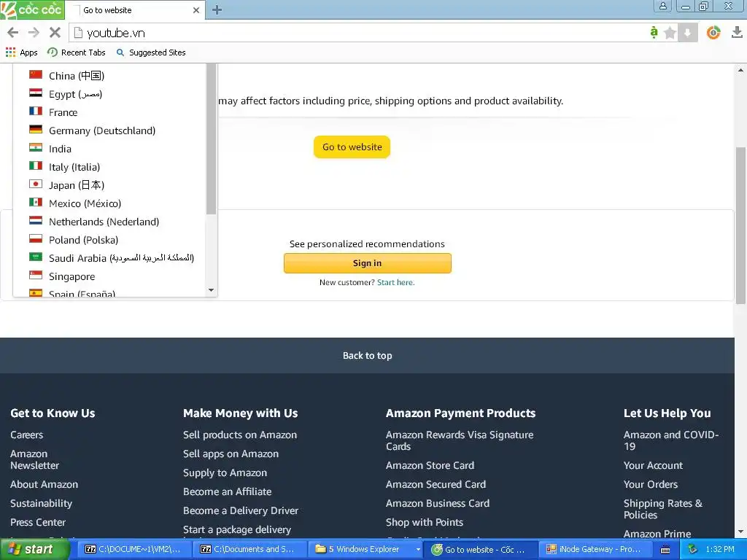Click the tray icon beside the clock

pyautogui.click(x=692, y=550)
